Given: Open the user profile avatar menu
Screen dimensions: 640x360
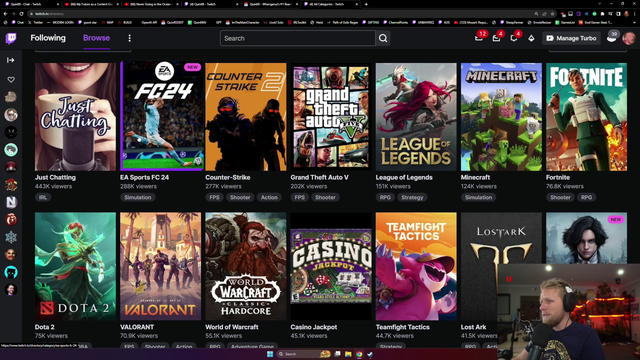Looking at the screenshot, I should pos(629,38).
